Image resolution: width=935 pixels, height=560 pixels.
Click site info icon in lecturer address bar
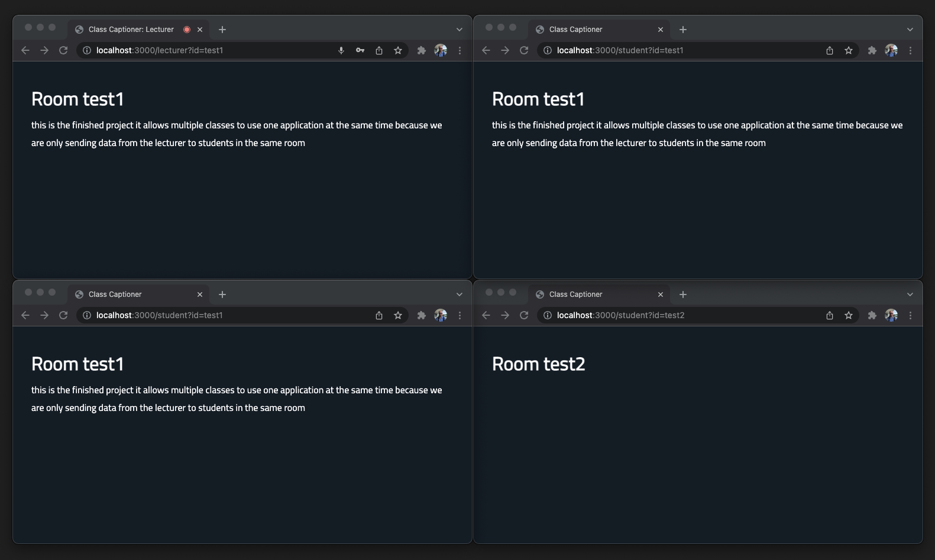pos(87,50)
